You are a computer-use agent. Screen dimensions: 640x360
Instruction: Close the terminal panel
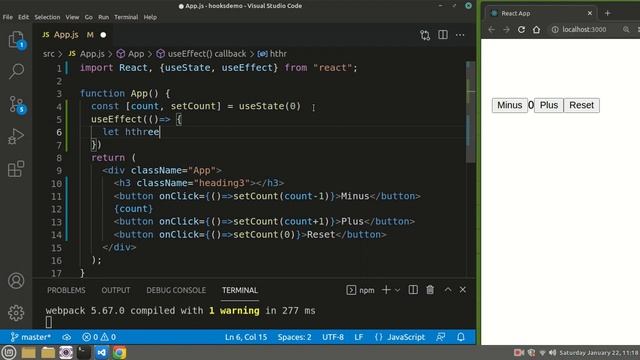click(x=463, y=290)
